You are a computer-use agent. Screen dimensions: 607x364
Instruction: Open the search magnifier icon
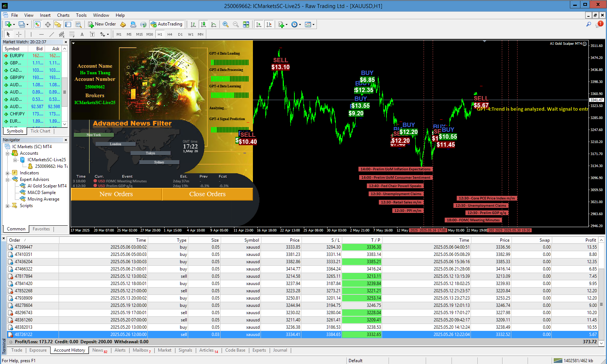coord(588,24)
